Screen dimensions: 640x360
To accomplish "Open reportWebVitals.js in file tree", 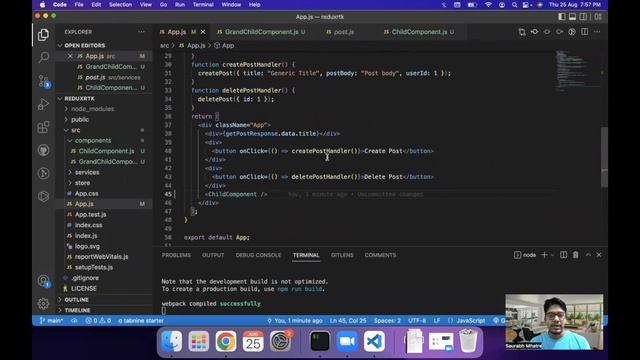I will click(101, 257).
